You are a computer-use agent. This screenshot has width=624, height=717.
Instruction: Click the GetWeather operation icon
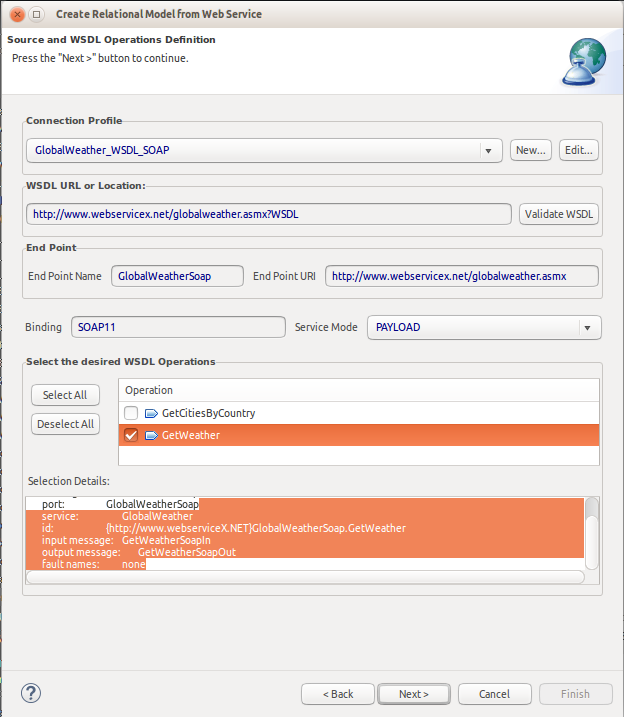[151, 435]
